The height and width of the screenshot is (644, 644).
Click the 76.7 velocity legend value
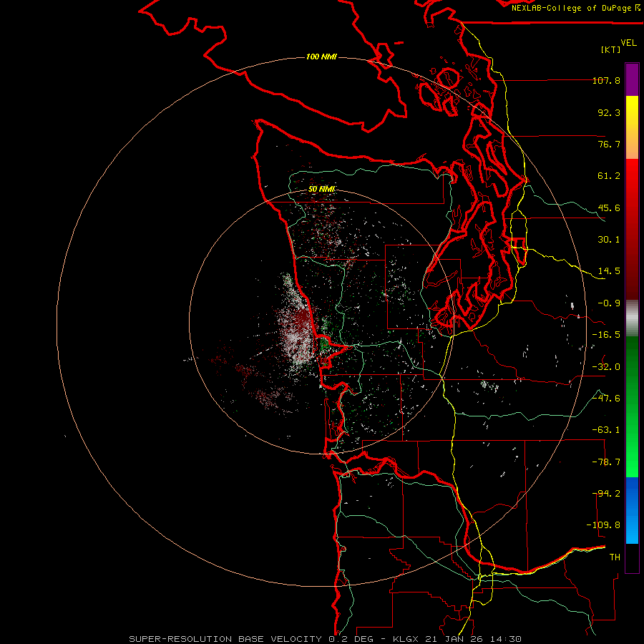click(609, 144)
